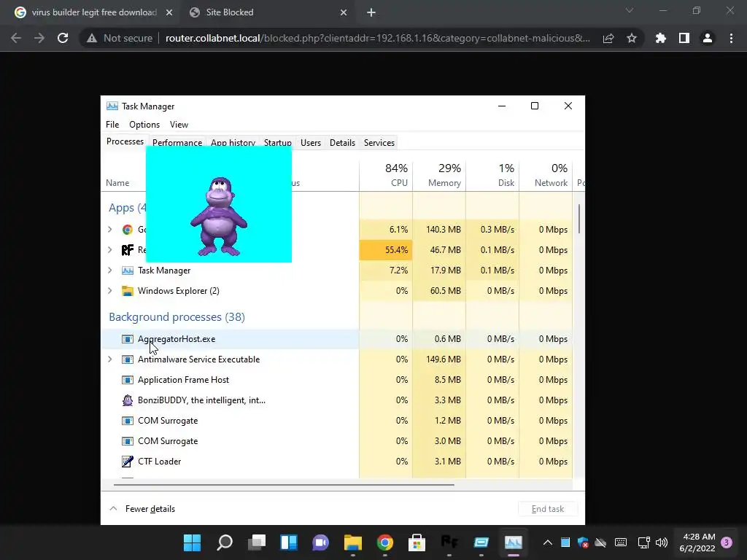Image resolution: width=747 pixels, height=560 pixels.
Task: Click the Task Manager horizontal scrollbar
Action: 284,485
